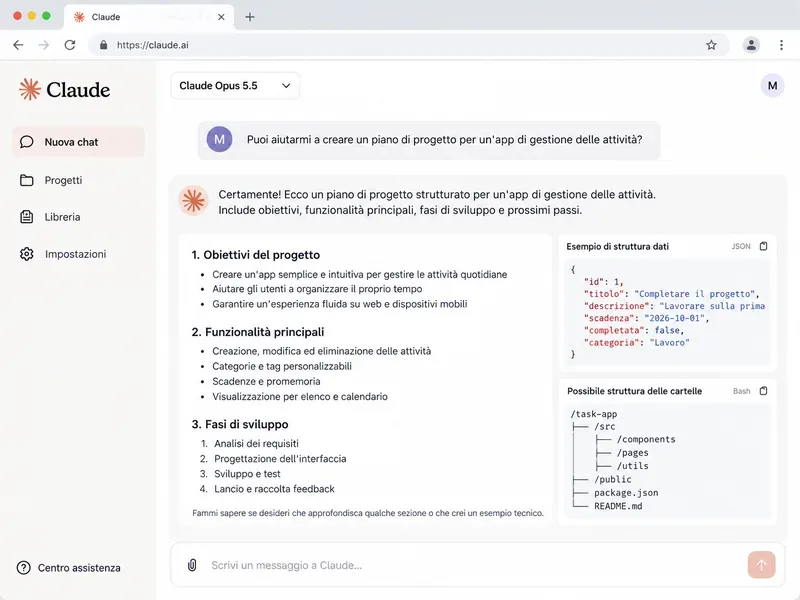800x600 pixels.
Task: Start a Nuova chat
Action: coord(79,142)
